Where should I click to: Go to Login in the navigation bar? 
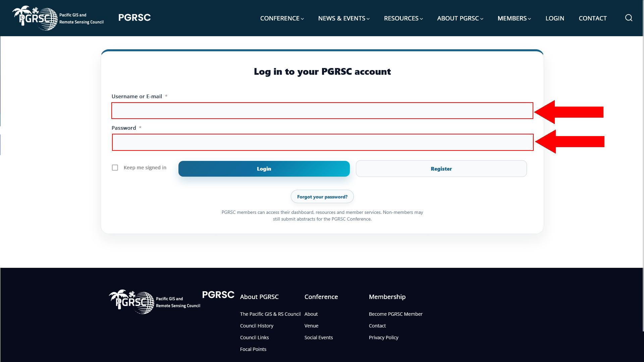coord(555,18)
